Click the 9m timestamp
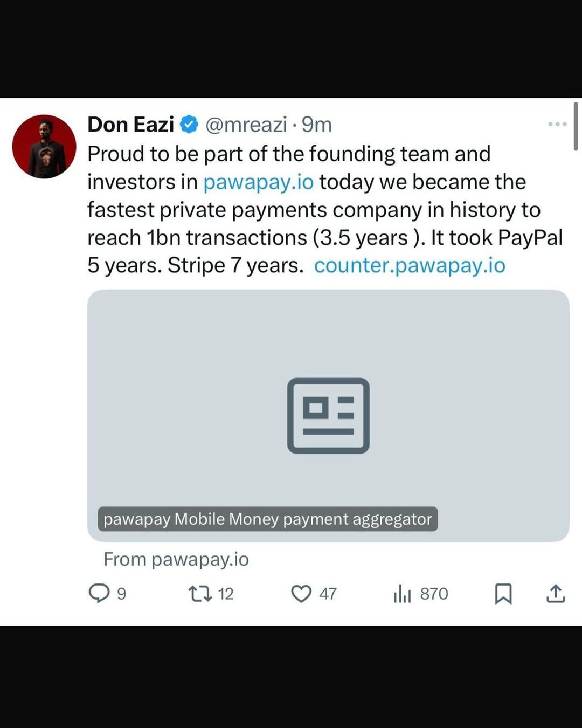This screenshot has height=728, width=582. point(317,125)
